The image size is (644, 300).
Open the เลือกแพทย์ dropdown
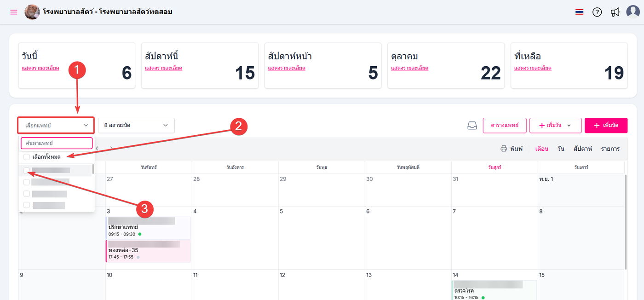(x=56, y=125)
